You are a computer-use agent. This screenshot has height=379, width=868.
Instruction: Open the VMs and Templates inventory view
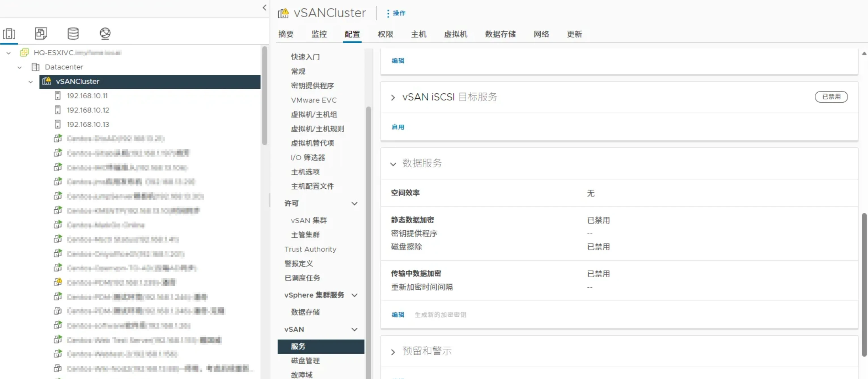pyautogui.click(x=41, y=33)
